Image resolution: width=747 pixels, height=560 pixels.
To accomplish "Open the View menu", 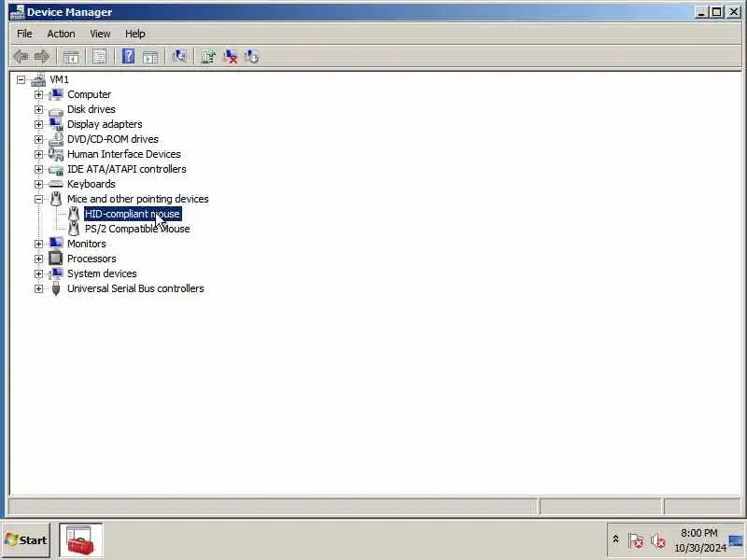I will tap(100, 34).
